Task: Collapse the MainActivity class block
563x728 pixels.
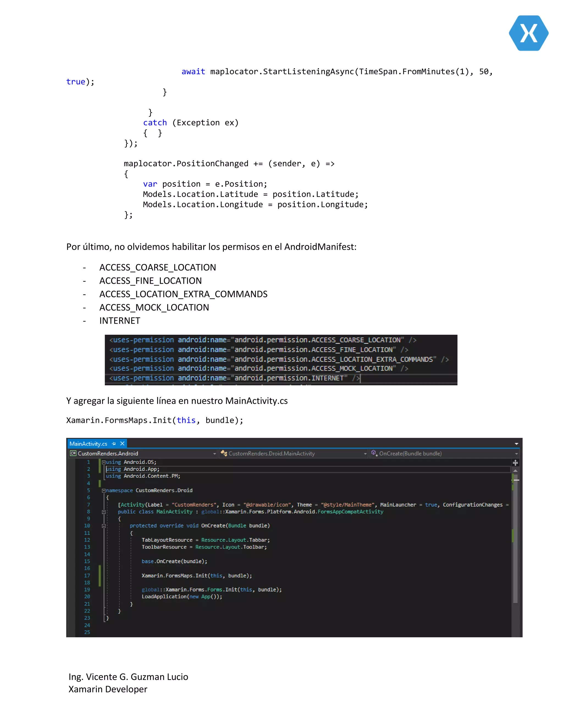Action: point(104,512)
